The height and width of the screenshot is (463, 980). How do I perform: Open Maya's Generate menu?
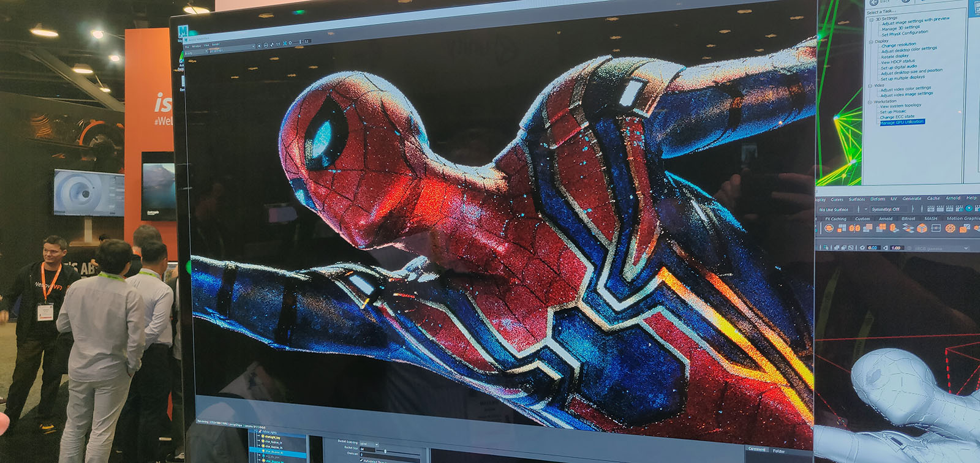click(912, 198)
